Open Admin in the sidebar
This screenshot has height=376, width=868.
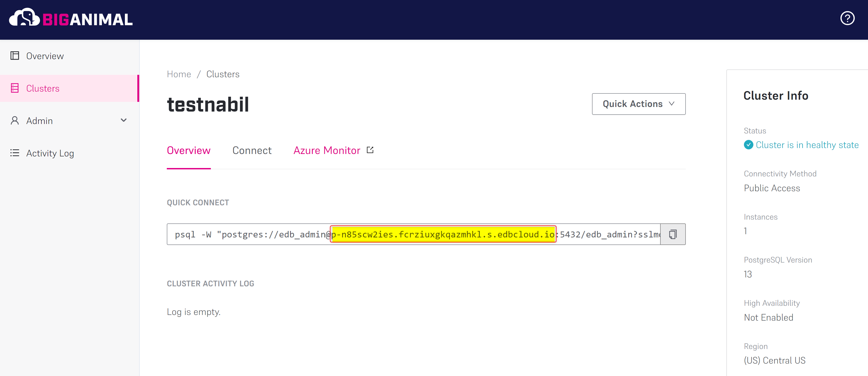pos(69,120)
